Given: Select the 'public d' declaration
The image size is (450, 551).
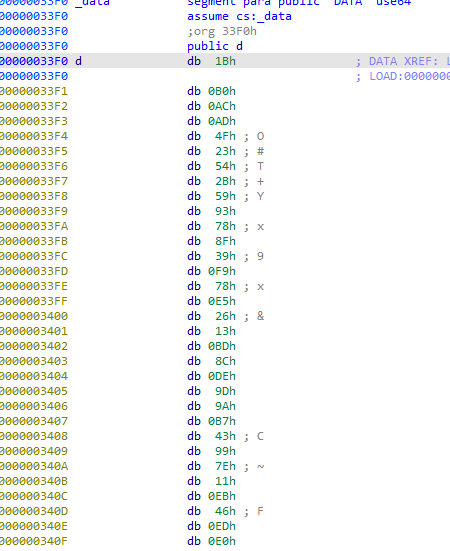Looking at the screenshot, I should pos(215,46).
